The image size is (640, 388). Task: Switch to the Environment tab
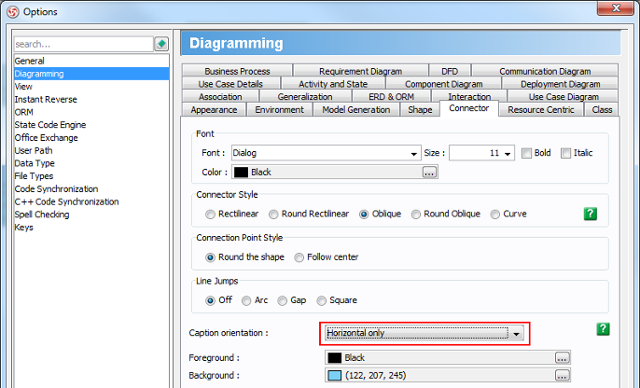point(279,110)
